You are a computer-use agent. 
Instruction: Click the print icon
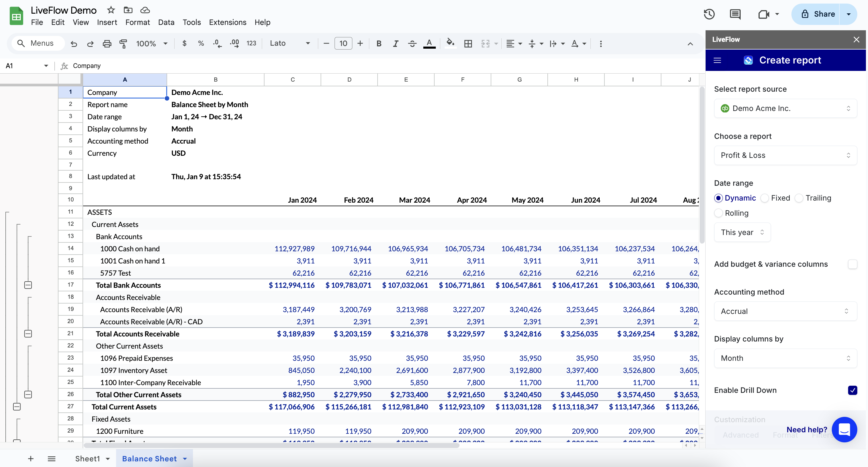107,43
